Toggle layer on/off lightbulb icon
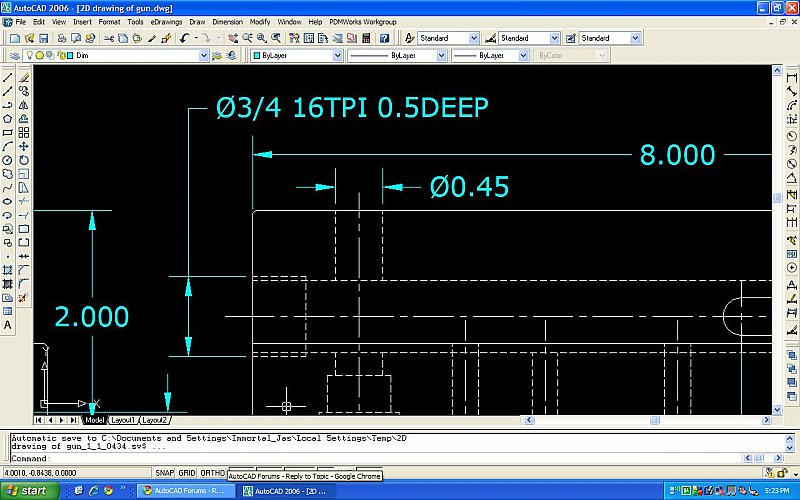800x500 pixels. coord(30,55)
